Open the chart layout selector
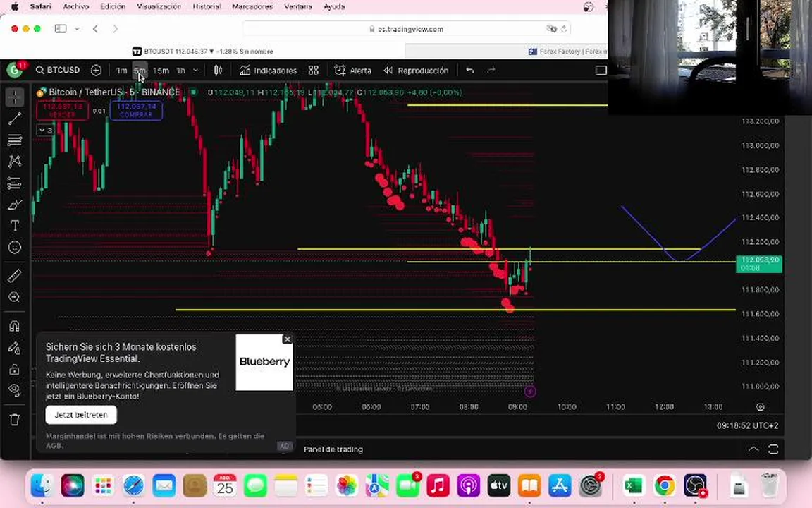Image resolution: width=812 pixels, height=508 pixels. point(601,71)
